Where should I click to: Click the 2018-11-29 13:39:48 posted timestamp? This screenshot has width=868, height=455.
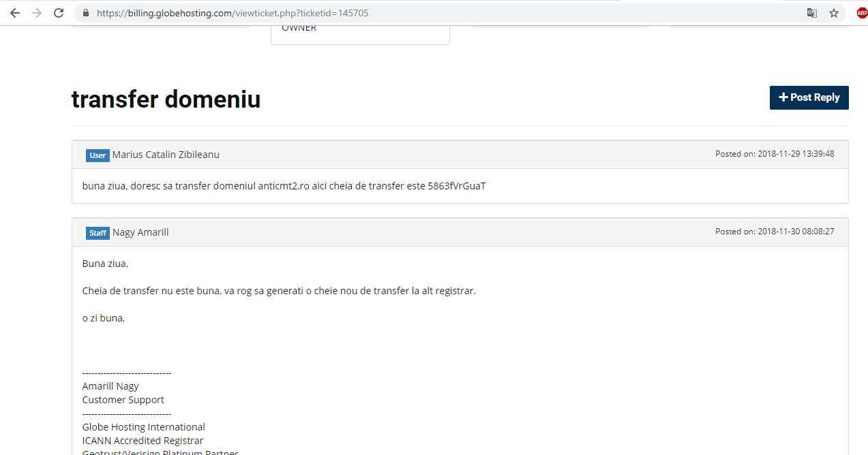[775, 154]
